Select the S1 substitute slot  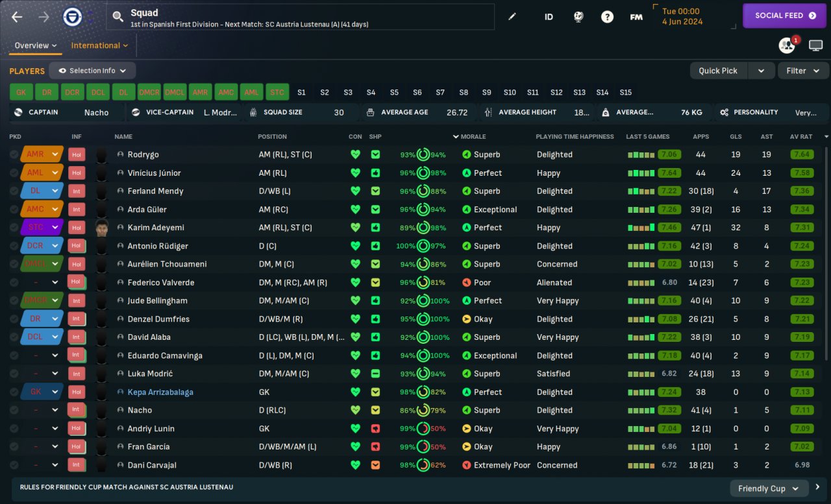pyautogui.click(x=301, y=92)
